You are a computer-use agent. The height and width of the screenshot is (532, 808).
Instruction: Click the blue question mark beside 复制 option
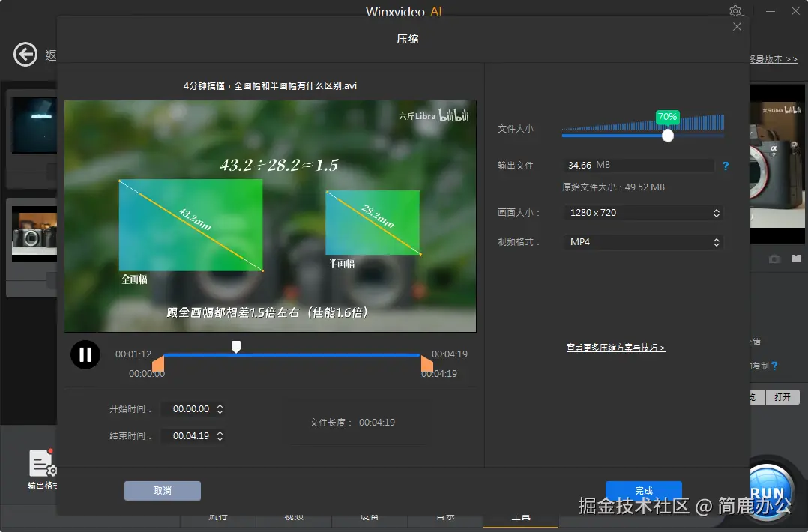click(774, 366)
